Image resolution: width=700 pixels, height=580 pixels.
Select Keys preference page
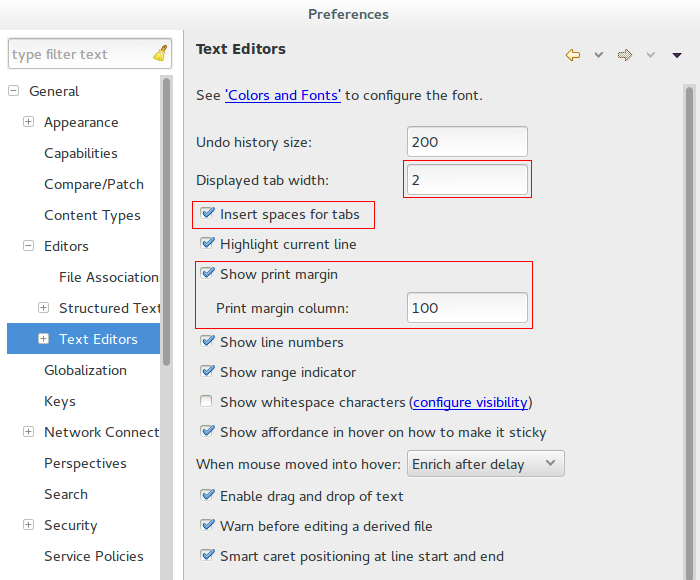click(60, 401)
